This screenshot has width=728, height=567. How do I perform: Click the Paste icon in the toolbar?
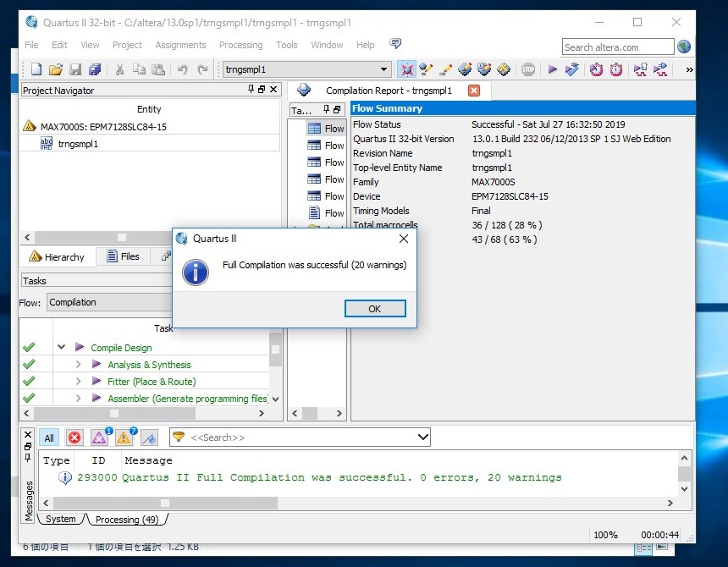[158, 69]
